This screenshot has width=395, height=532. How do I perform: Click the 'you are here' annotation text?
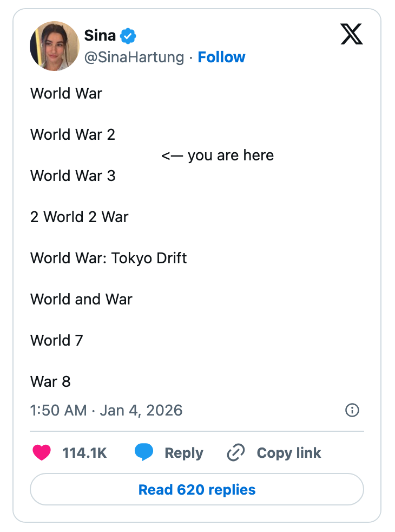click(x=218, y=155)
